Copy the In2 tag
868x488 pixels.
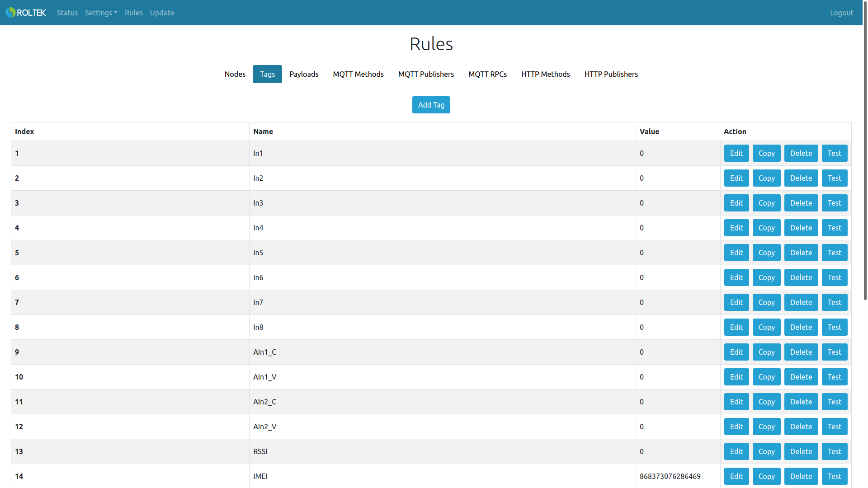tap(766, 178)
